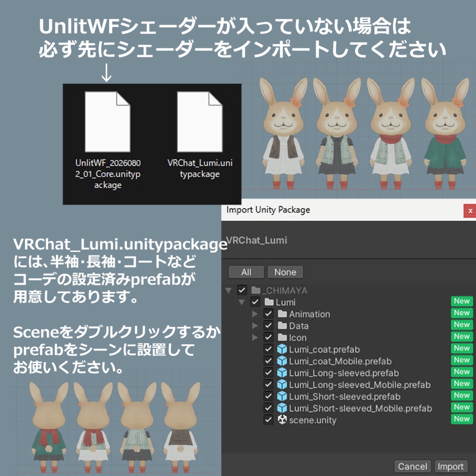The image size is (476, 476).
Task: Uncheck the Data folder checkbox
Action: click(268, 325)
